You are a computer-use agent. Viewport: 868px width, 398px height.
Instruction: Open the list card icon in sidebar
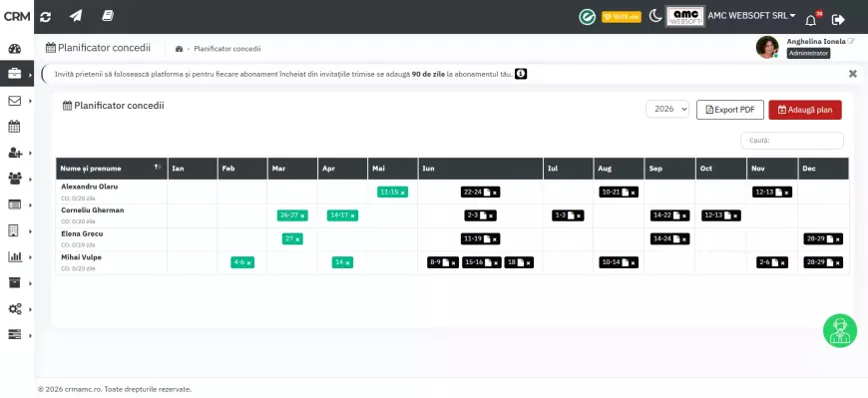coord(14,204)
